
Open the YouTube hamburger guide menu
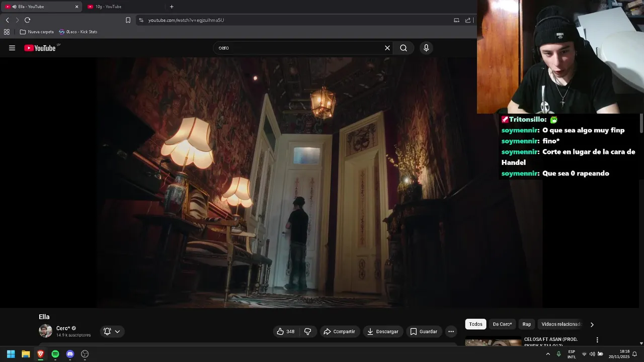point(12,48)
